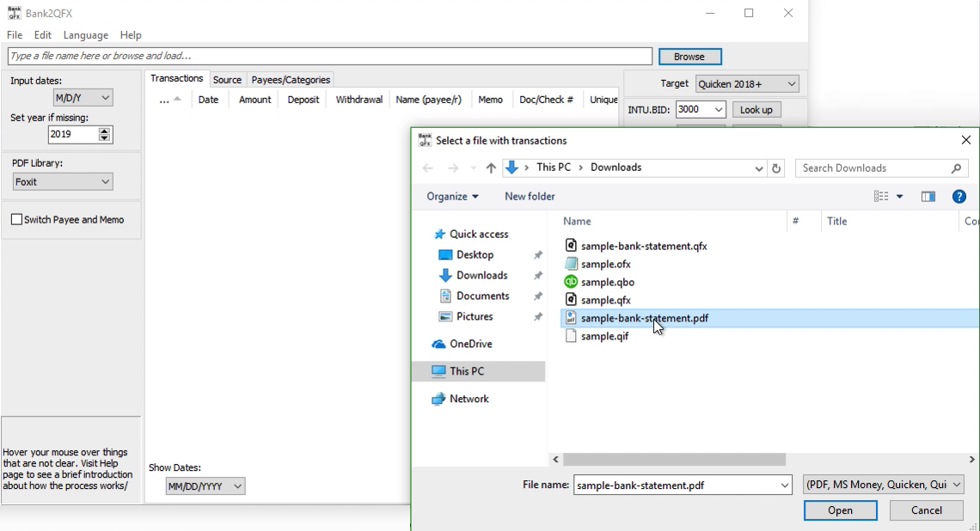Select the sample-bank-statement.pdf file
The height and width of the screenshot is (531, 980).
770,318
